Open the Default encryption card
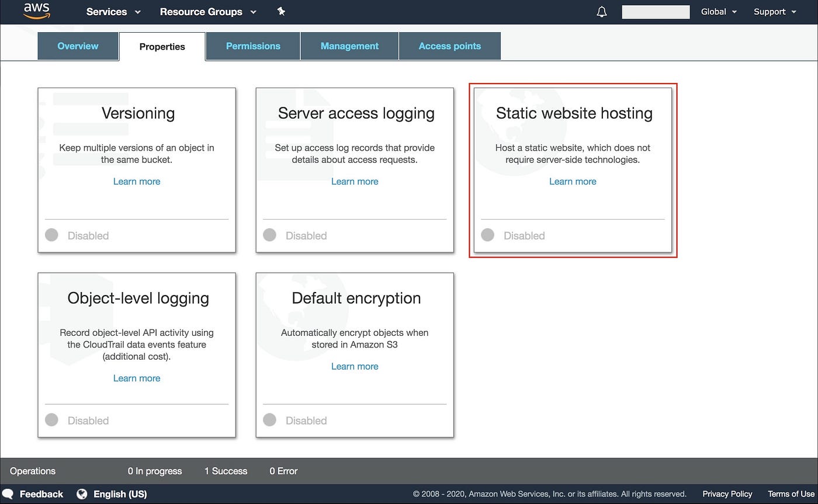Screen dimensions: 818x504 coord(355,354)
